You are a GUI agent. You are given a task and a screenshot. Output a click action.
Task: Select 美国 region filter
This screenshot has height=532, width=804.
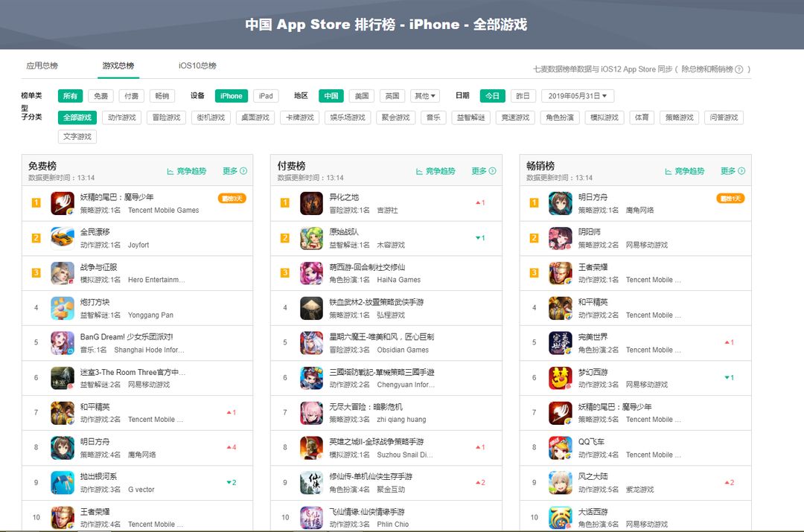(x=362, y=96)
